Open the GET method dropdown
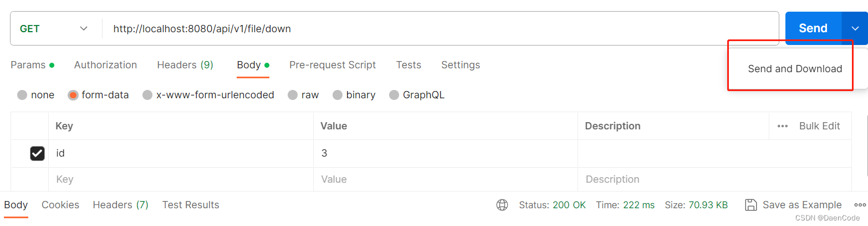 [x=54, y=28]
